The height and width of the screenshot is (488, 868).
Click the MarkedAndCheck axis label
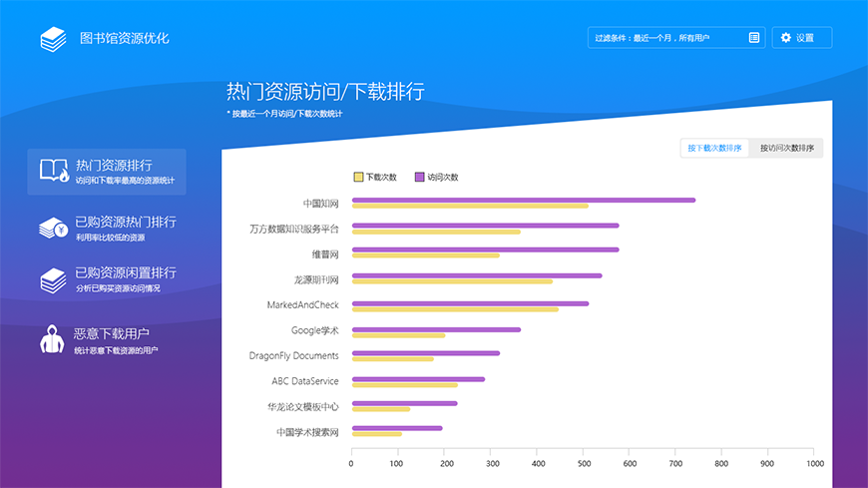pos(303,304)
